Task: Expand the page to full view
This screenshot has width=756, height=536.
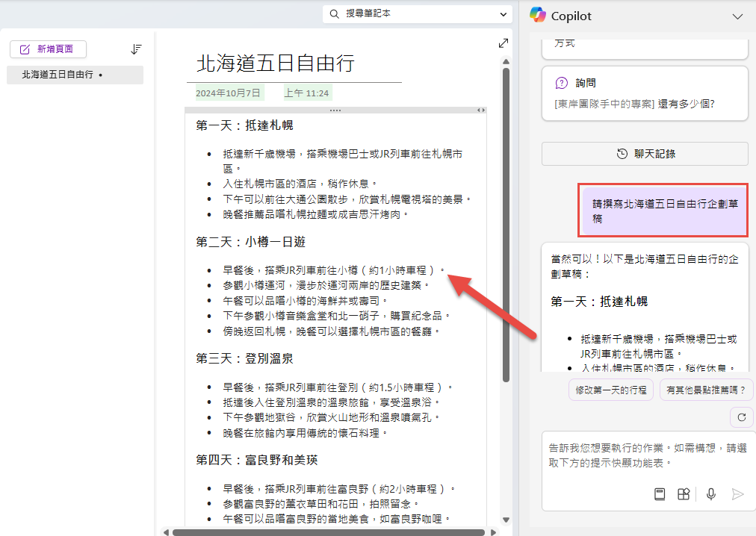Action: click(504, 43)
